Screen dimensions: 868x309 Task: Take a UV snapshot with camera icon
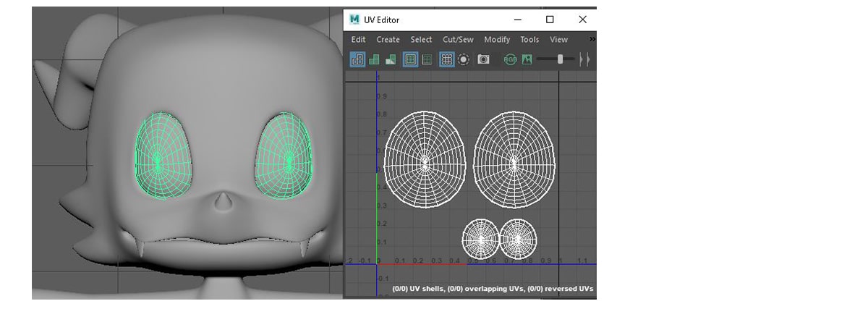point(483,60)
